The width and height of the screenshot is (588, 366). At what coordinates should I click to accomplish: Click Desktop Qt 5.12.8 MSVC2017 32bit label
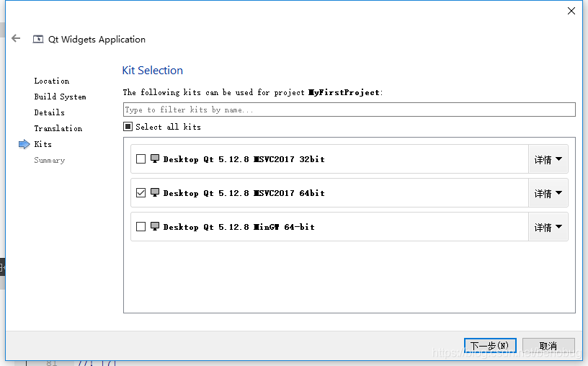pos(244,159)
